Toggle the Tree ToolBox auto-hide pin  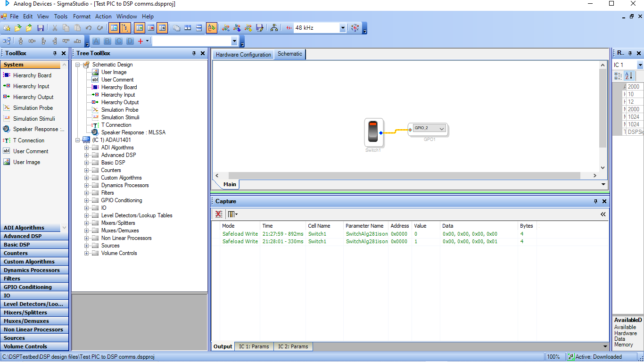(x=194, y=53)
